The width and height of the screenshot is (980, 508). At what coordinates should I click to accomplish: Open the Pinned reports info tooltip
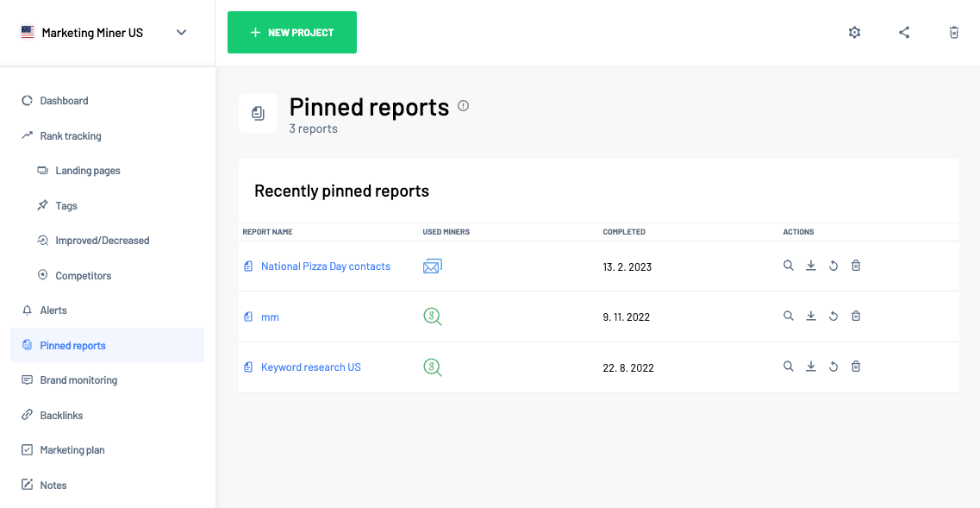coord(463,105)
